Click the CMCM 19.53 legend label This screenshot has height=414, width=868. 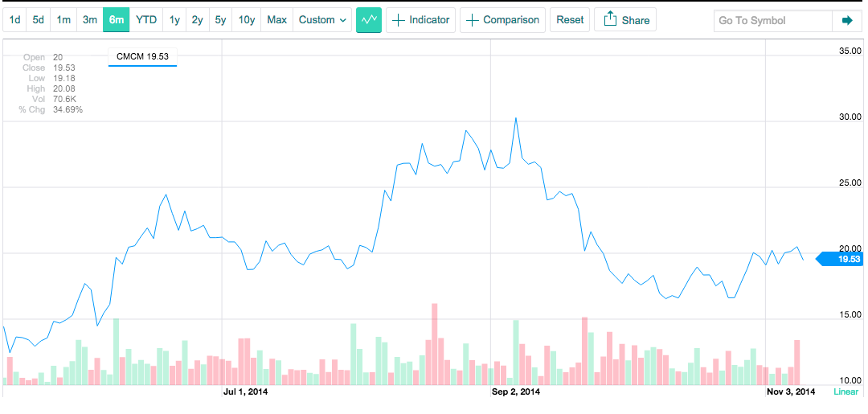tap(143, 56)
